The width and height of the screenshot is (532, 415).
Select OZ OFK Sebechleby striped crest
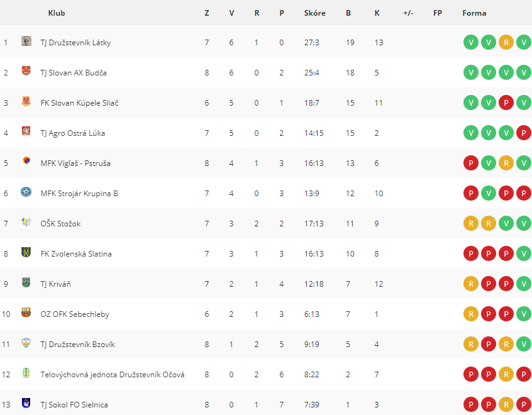[x=26, y=313]
